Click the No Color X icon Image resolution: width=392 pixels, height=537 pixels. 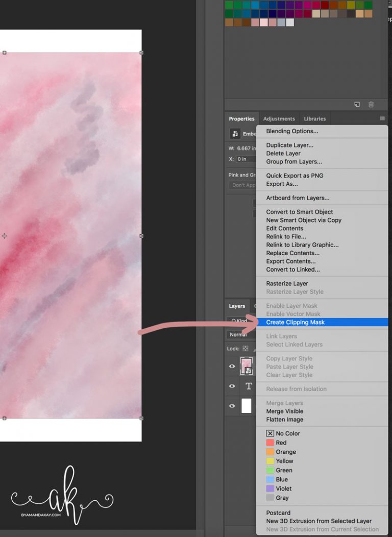coord(270,433)
